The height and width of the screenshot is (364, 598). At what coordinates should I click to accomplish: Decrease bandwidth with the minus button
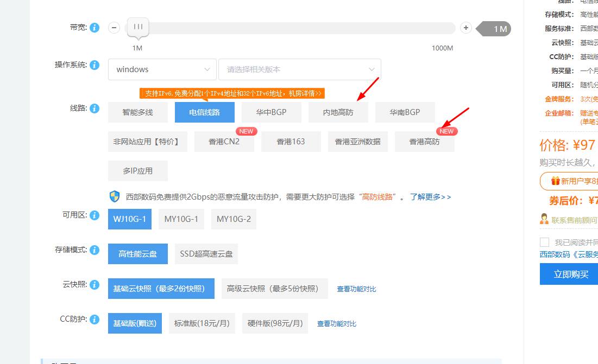point(114,28)
